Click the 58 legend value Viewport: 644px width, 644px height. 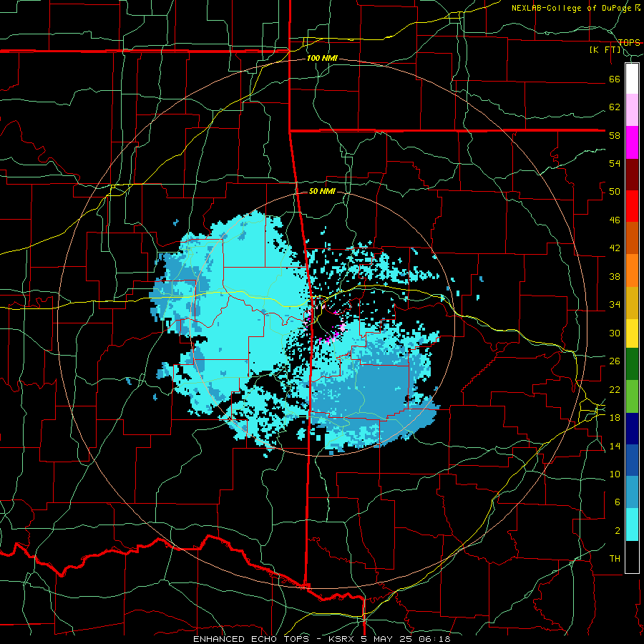(615, 135)
